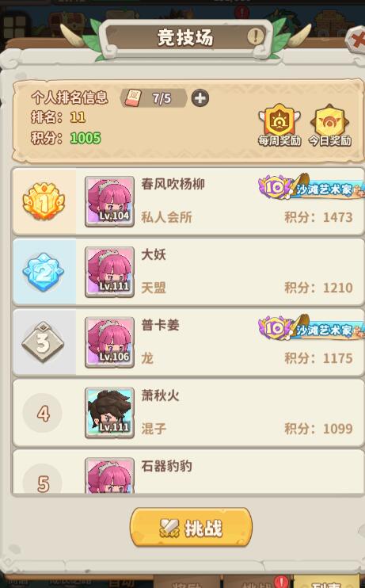This screenshot has height=588, width=365.
Task: Click the 天盟 guild name
Action: point(154,288)
